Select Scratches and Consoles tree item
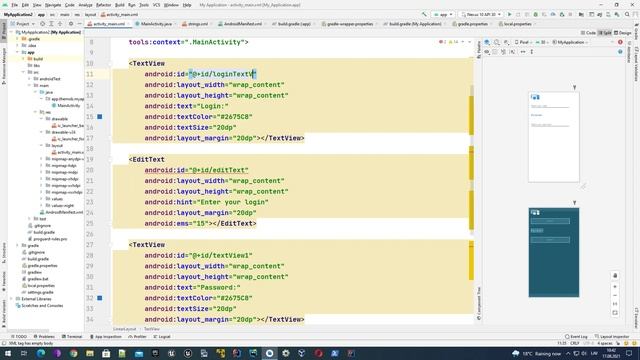 (39, 305)
